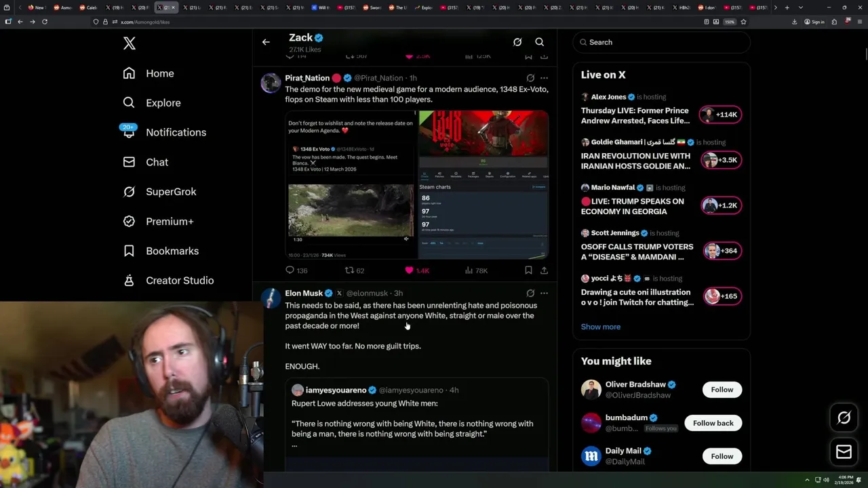Click the search magnifier in Zack header

point(540,42)
